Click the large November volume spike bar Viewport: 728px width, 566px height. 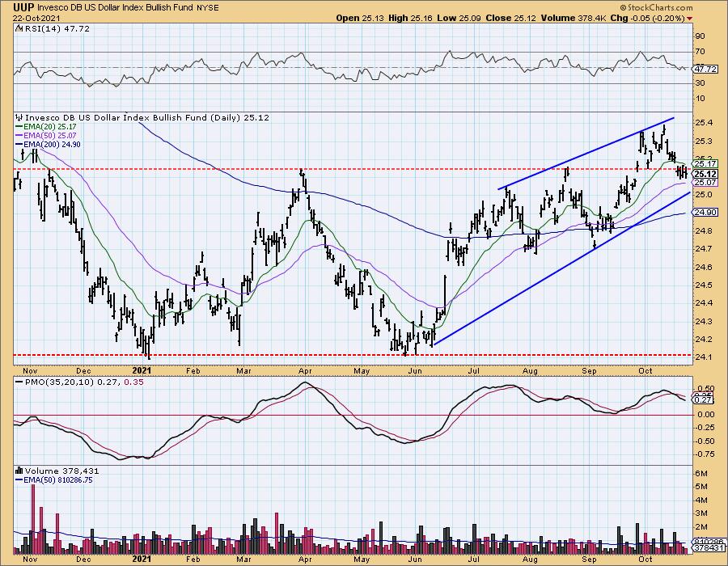[33, 518]
